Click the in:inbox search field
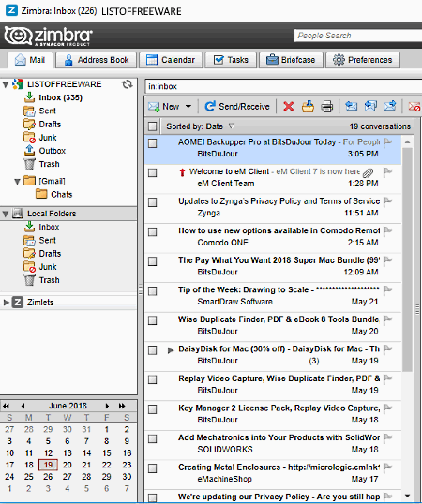The height and width of the screenshot is (504, 422). 283,86
